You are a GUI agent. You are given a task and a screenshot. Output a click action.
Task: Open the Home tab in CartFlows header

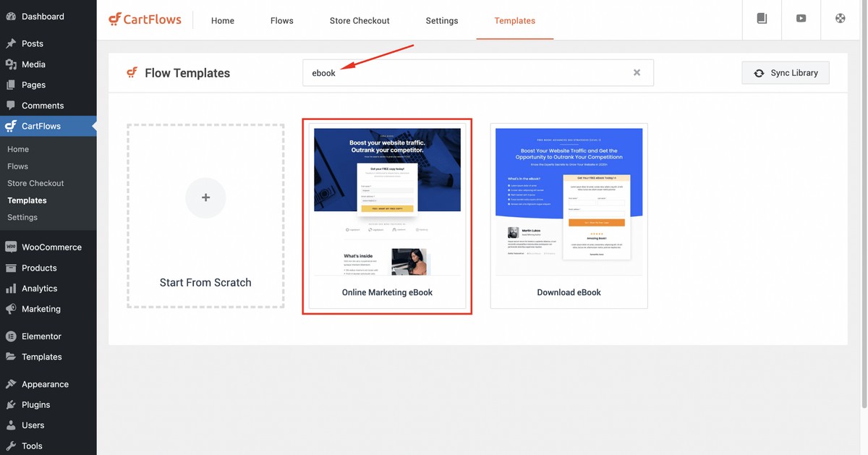pyautogui.click(x=223, y=20)
